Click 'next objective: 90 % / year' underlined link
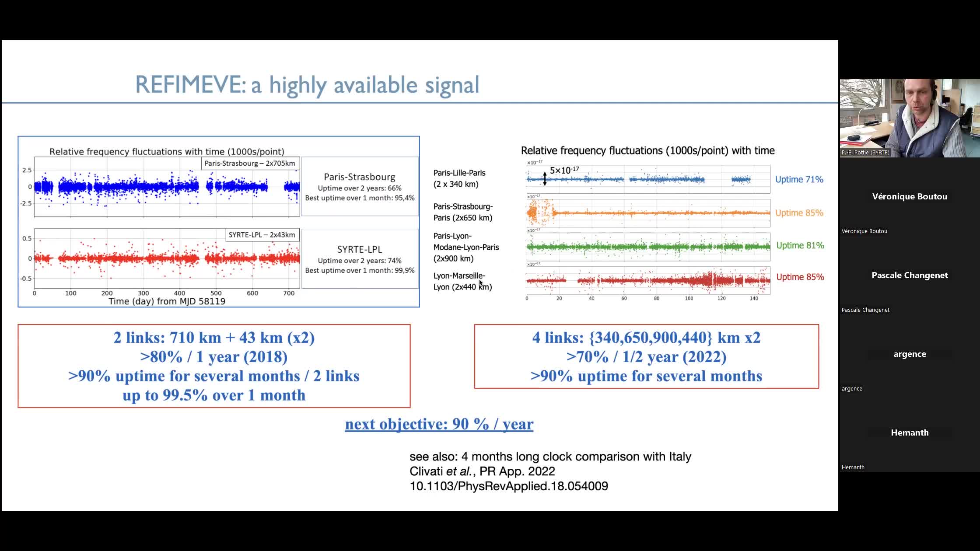 click(x=439, y=424)
